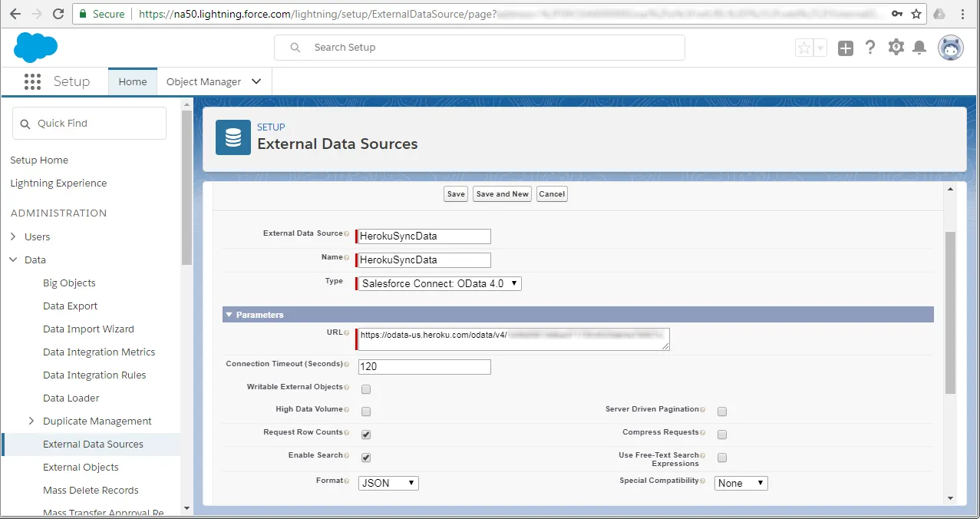Click the External Data Sources database icon
Image resolution: width=980 pixels, height=519 pixels.
click(233, 137)
